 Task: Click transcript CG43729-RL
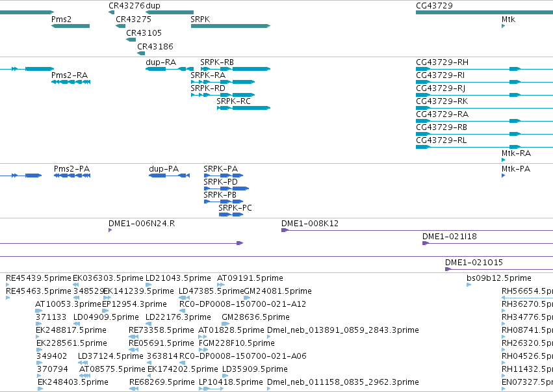click(484, 147)
